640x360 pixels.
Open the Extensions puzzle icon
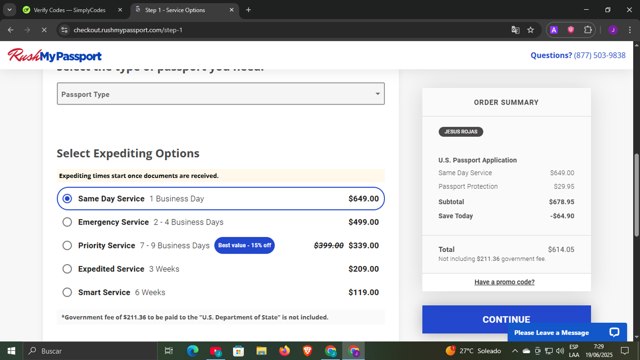coord(588,30)
